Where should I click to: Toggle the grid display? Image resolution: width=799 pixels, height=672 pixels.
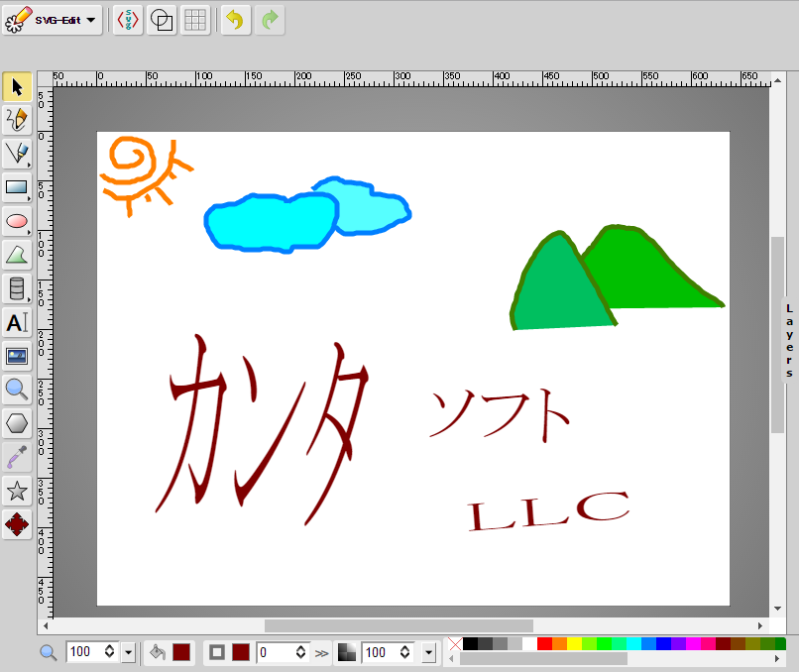(x=195, y=20)
